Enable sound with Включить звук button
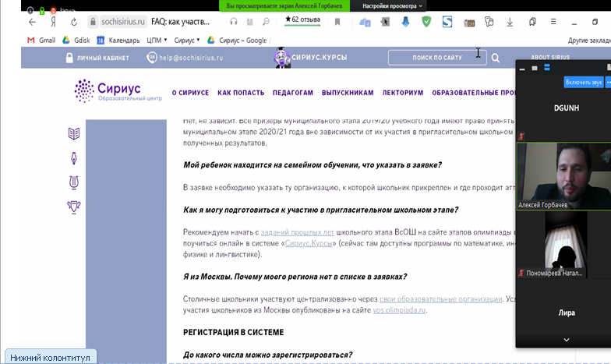Image resolution: width=611 pixels, height=364 pixels. tap(583, 83)
